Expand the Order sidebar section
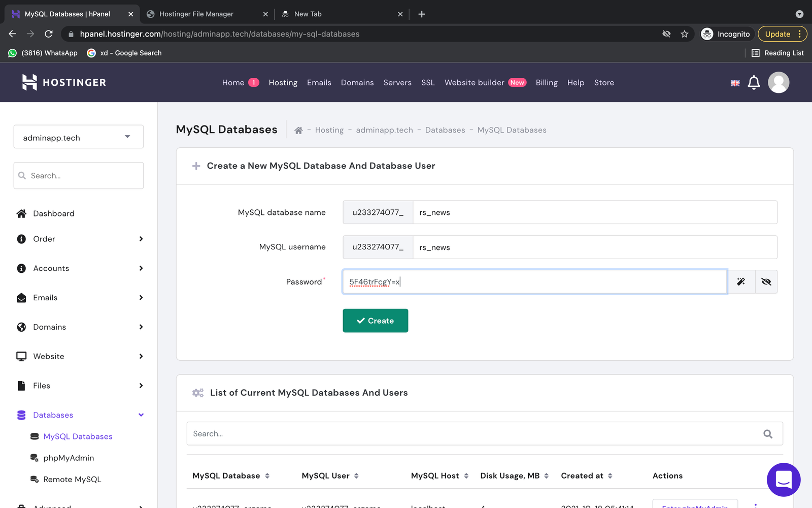Viewport: 812px width, 508px height. pyautogui.click(x=141, y=239)
